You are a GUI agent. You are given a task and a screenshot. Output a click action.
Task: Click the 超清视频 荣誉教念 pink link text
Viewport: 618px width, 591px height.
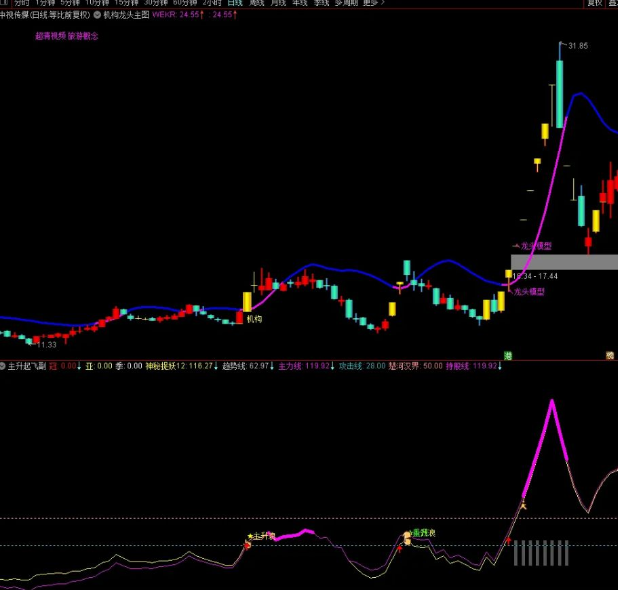click(67, 35)
